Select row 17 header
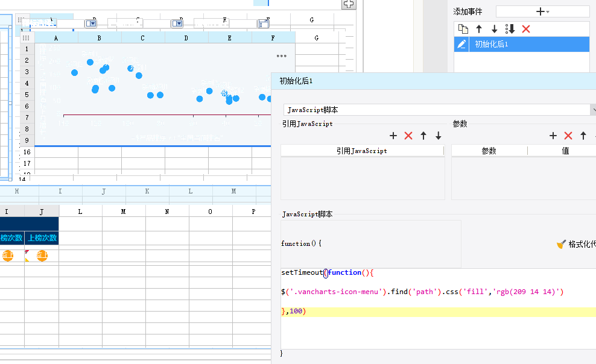The height and width of the screenshot is (364, 596). click(x=27, y=163)
